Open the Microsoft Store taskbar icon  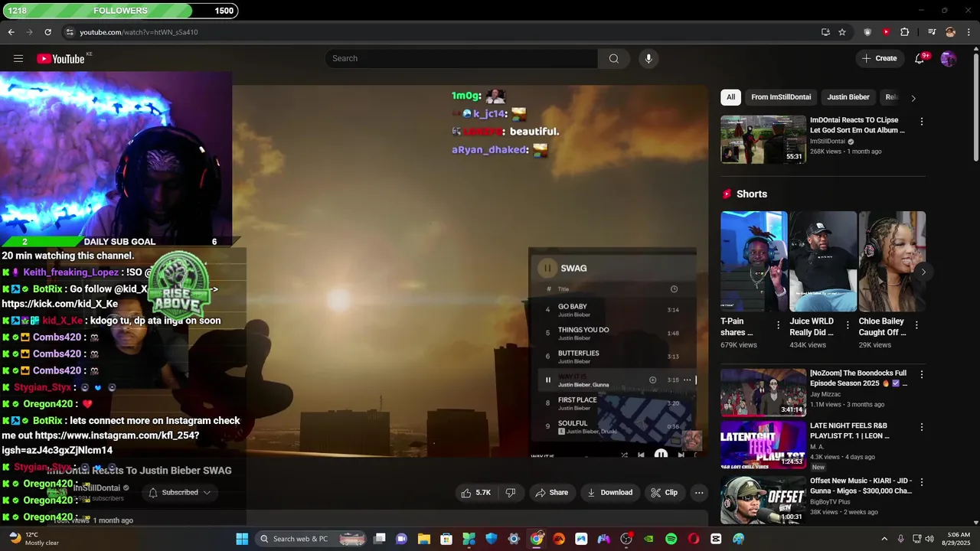(x=446, y=539)
